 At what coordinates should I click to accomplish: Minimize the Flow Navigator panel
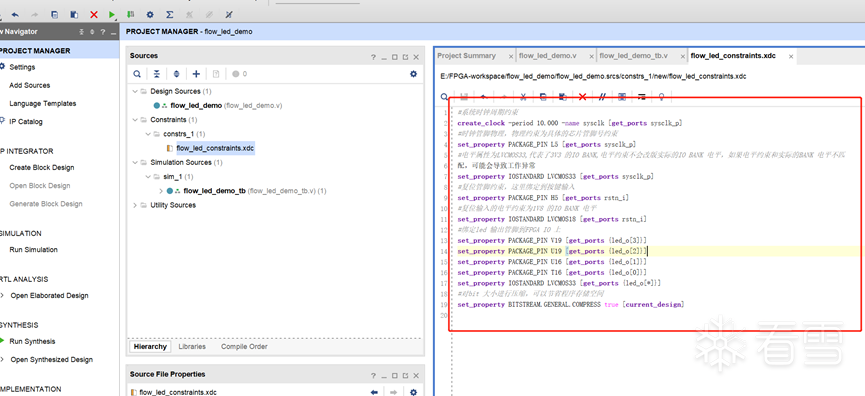114,33
